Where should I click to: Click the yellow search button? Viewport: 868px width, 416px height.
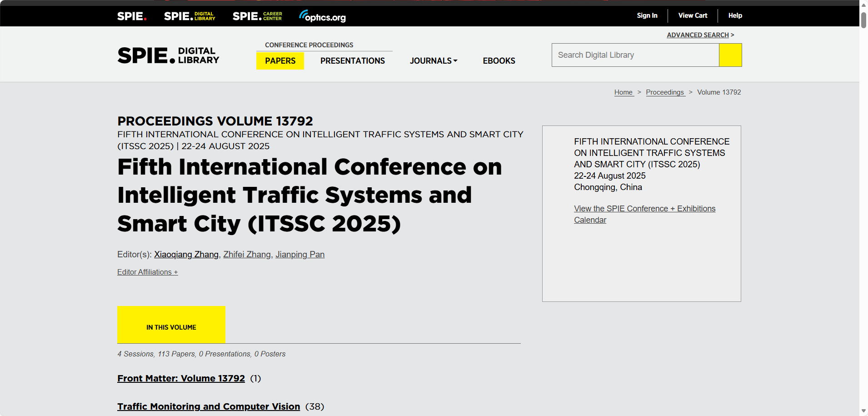click(730, 55)
